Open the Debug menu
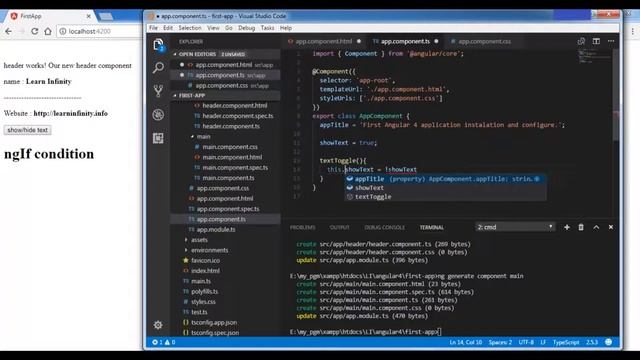 coord(247,28)
